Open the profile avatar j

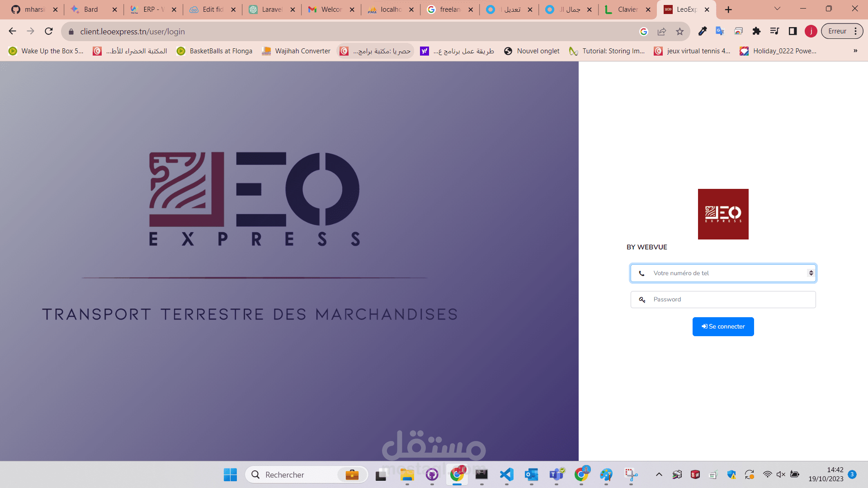[811, 31]
